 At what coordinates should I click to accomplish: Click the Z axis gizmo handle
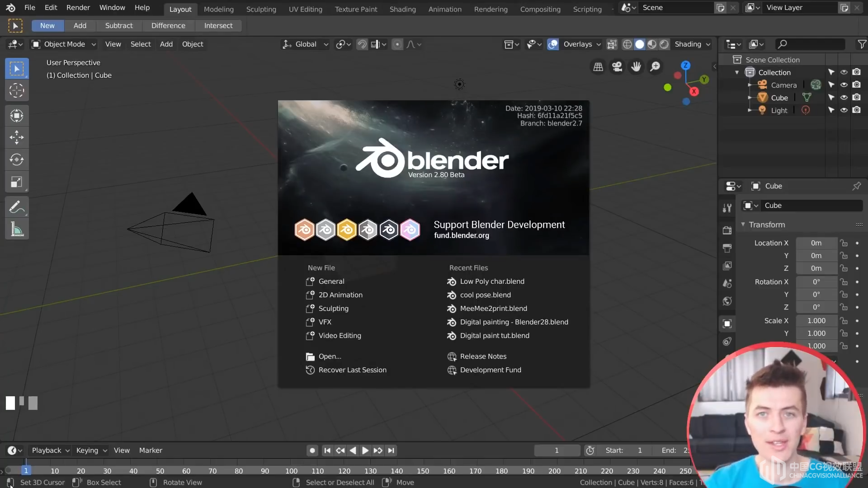[685, 66]
